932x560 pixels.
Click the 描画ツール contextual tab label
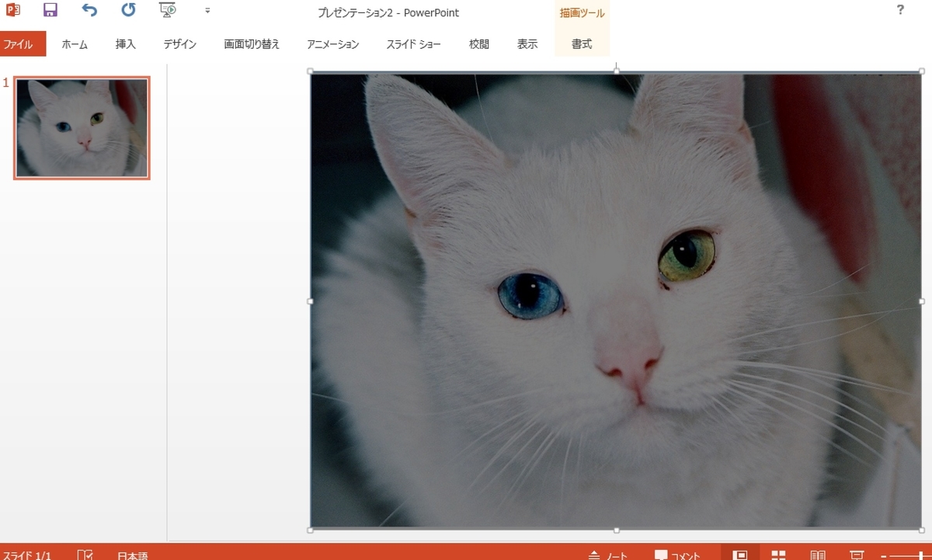pos(582,13)
